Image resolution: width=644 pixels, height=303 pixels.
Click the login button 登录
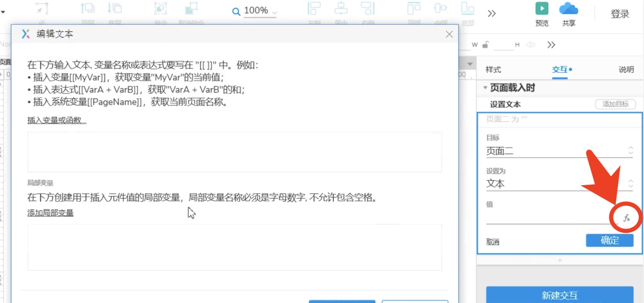tap(620, 14)
